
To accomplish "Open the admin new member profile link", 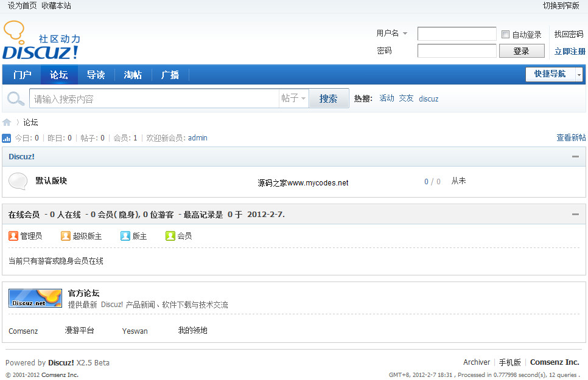I will pos(198,138).
